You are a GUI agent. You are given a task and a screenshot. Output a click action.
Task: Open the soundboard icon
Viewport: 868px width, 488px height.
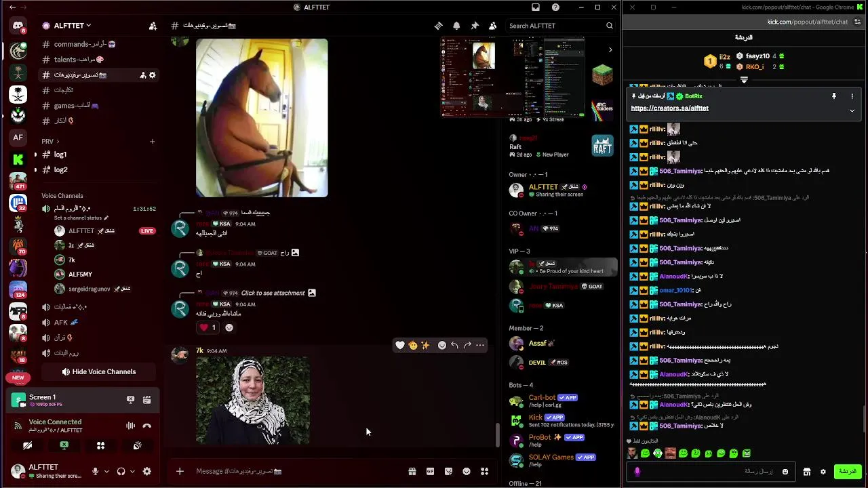[x=138, y=445]
